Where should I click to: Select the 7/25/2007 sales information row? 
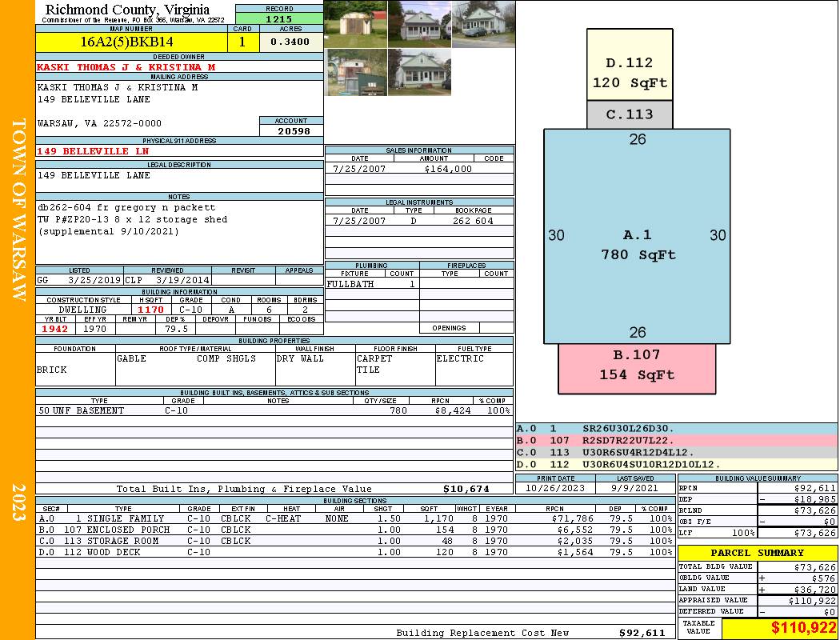tap(419, 169)
